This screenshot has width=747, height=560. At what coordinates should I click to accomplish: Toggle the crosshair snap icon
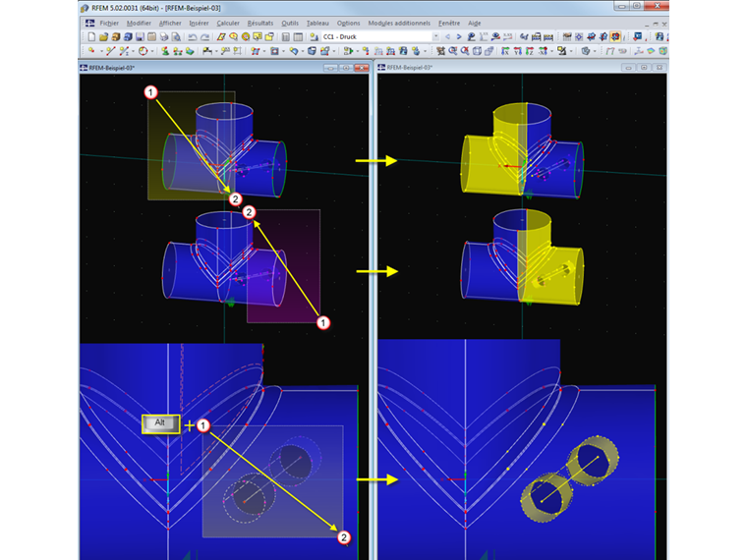(x=579, y=36)
